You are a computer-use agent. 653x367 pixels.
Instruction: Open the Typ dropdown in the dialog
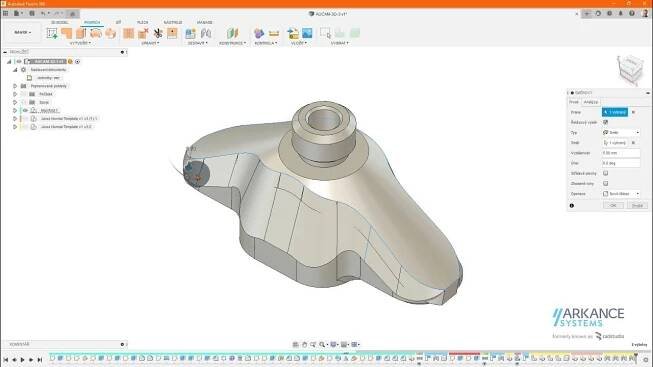(x=621, y=132)
